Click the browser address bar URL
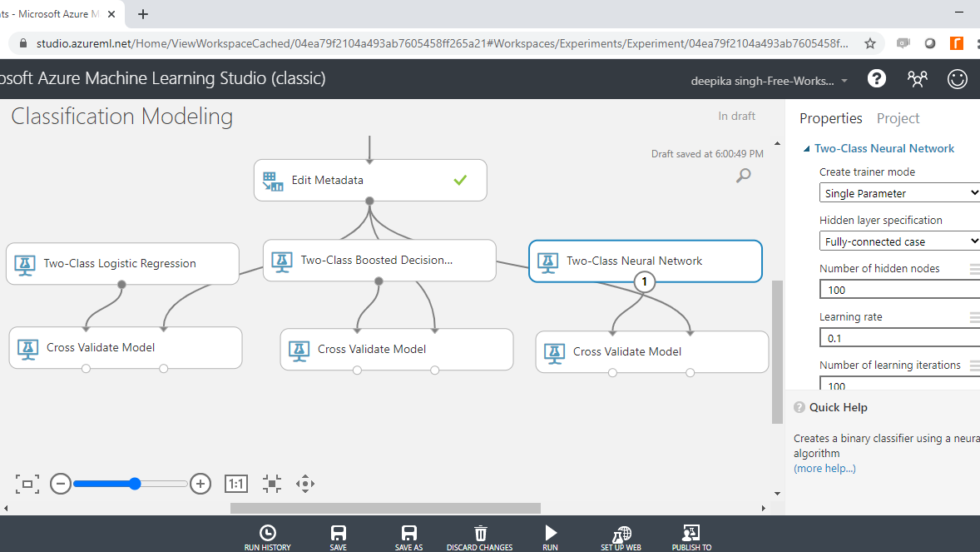 [442, 43]
